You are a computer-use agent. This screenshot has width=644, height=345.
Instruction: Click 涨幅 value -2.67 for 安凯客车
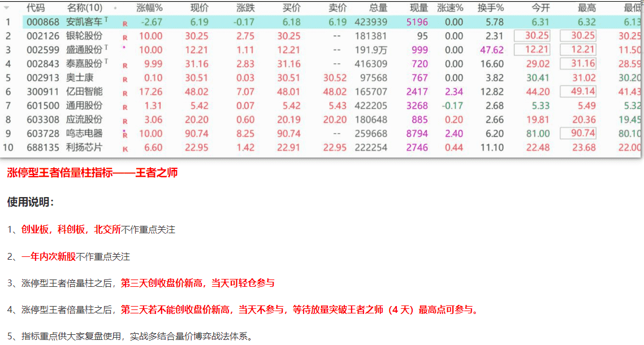point(152,22)
